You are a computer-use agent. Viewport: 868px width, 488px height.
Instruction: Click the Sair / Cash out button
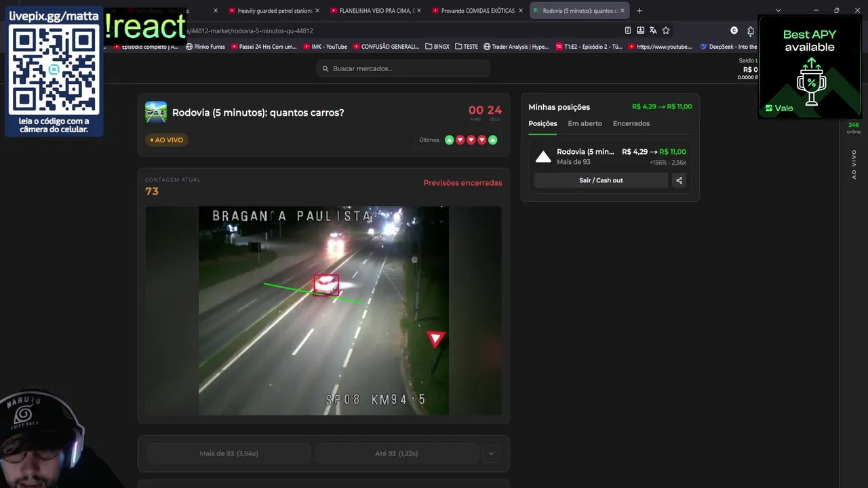(601, 180)
